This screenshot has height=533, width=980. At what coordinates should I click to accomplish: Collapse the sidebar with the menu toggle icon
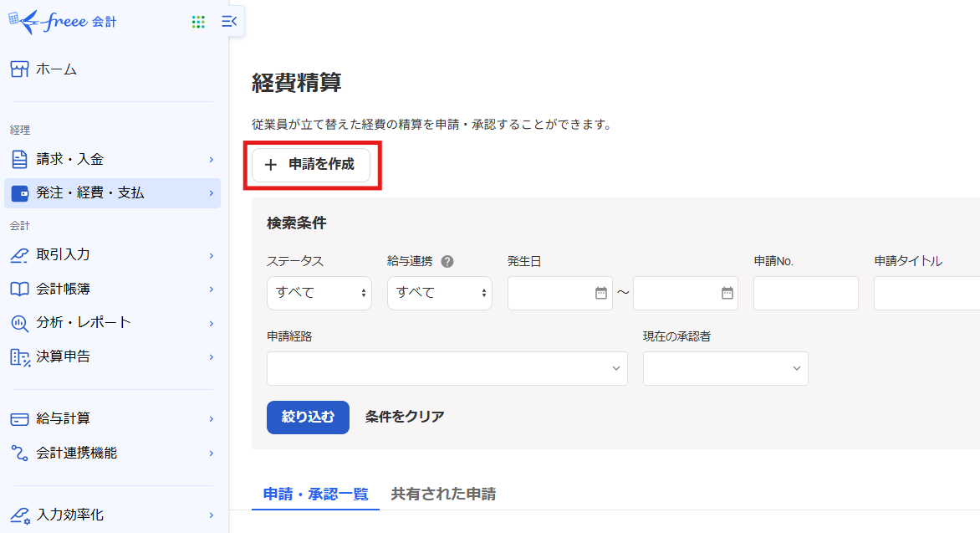coord(229,22)
